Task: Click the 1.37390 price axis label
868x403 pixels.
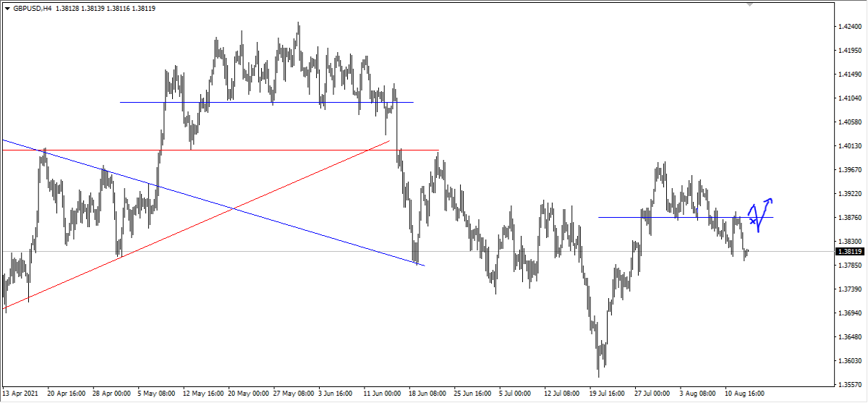Action: coord(848,289)
